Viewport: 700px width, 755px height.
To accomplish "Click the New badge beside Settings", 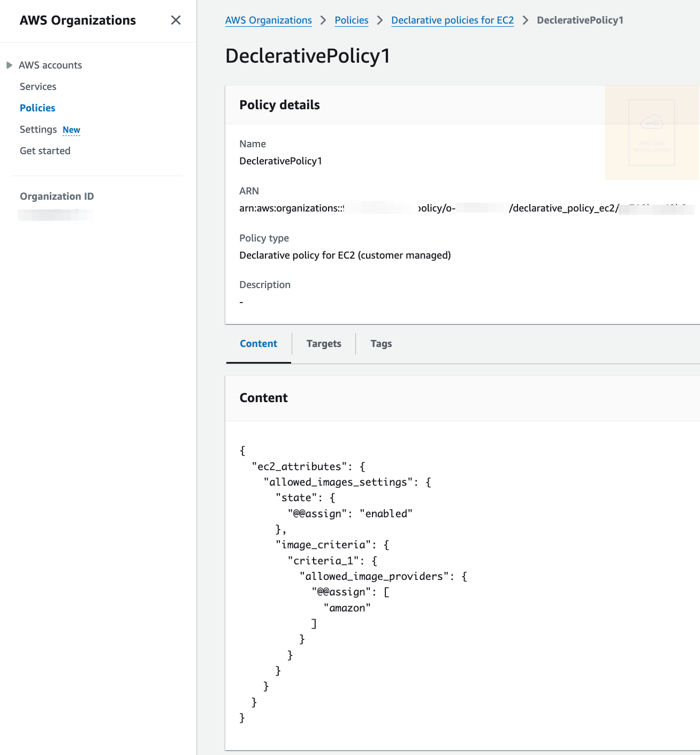I will 71,130.
